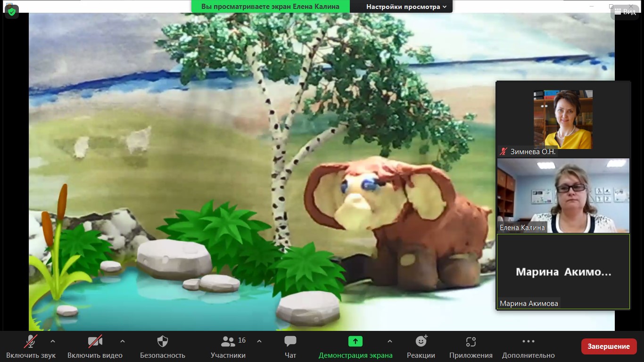Expand the participants options arrow
644x362 pixels.
pos(259,341)
